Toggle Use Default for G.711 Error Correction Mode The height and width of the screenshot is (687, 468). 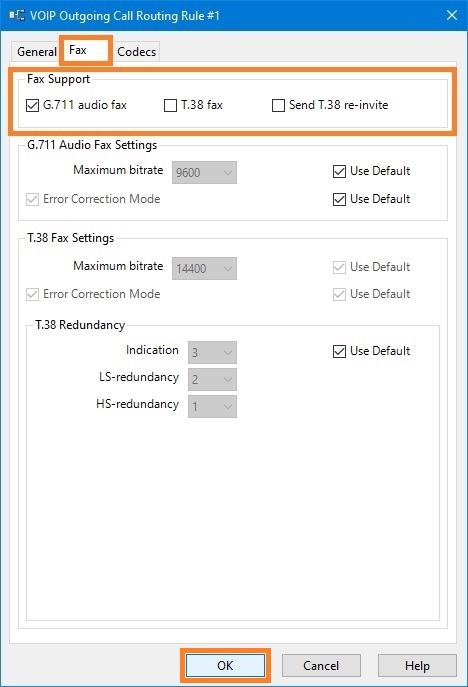(339, 199)
